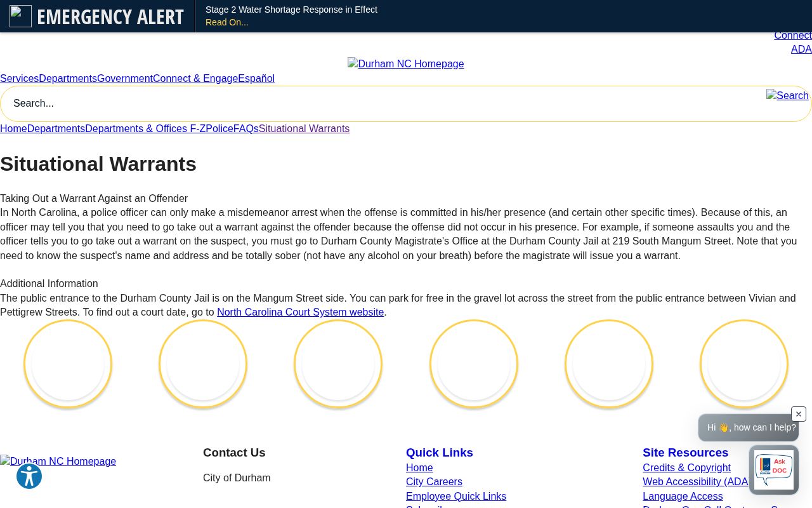Open the Language Access footer link
The height and width of the screenshot is (508, 812).
coord(683,497)
